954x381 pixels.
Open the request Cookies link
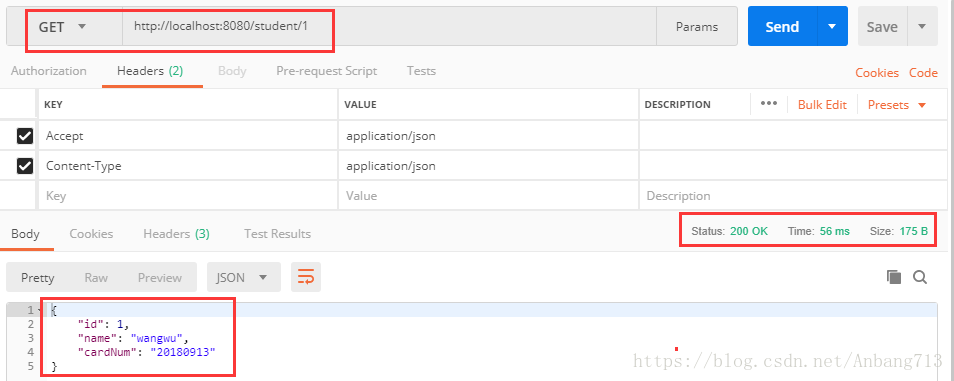(877, 73)
